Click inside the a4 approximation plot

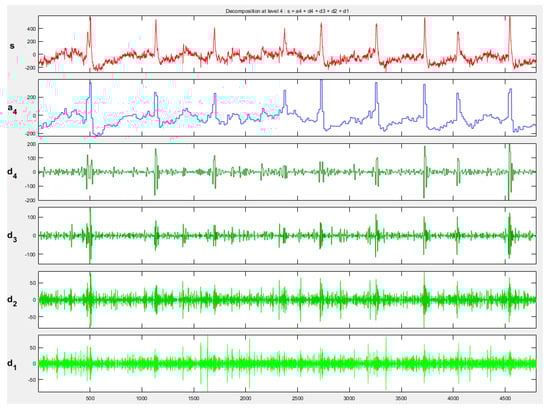(x=287, y=108)
